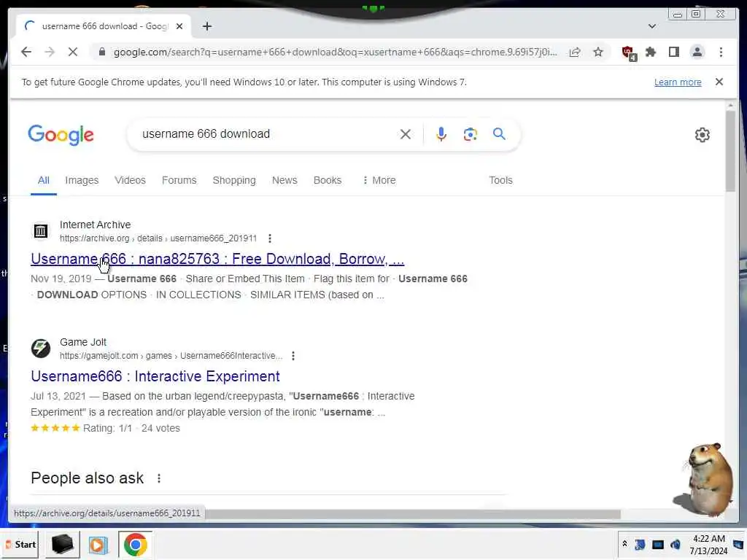This screenshot has width=747, height=560.
Task: Open Google quick settings gear
Action: (x=702, y=135)
